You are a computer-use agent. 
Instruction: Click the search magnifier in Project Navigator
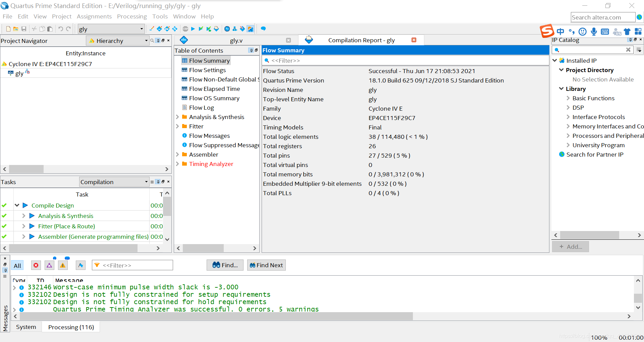click(x=152, y=41)
